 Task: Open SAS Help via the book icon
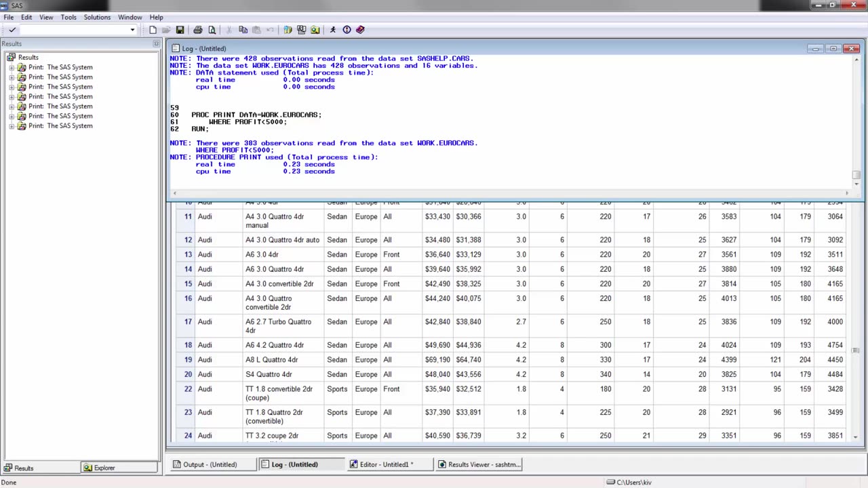click(x=360, y=30)
